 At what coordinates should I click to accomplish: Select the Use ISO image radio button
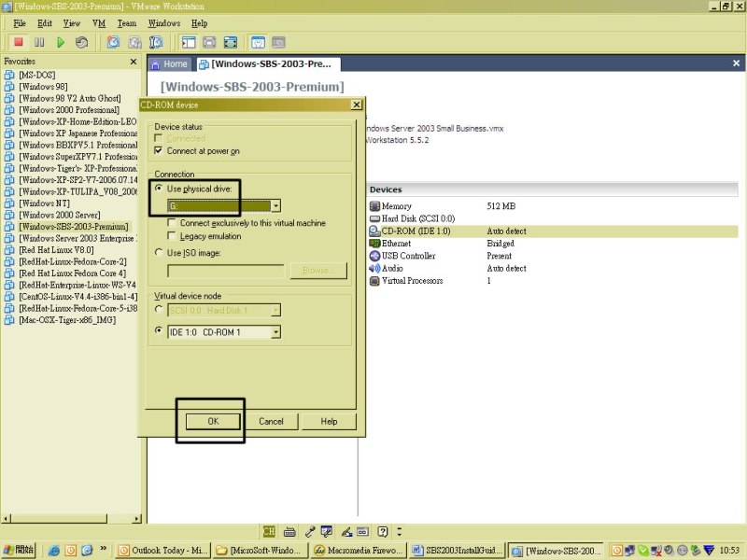tap(159, 252)
